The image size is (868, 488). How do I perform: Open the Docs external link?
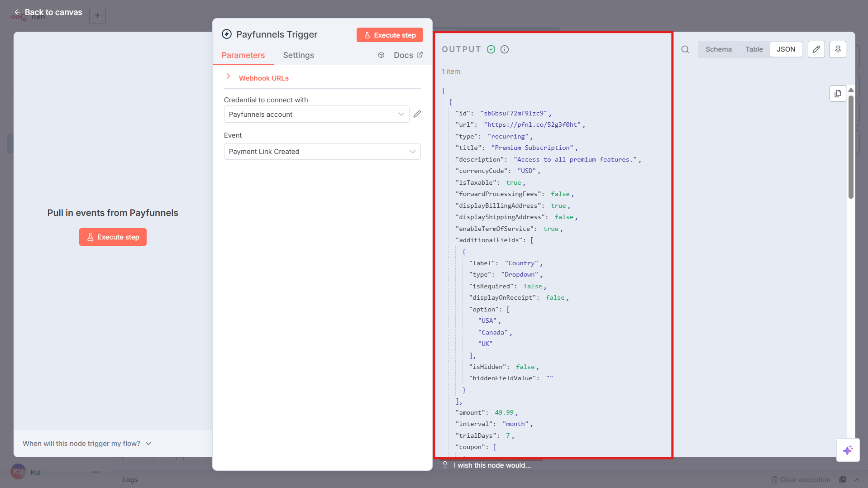(408, 55)
